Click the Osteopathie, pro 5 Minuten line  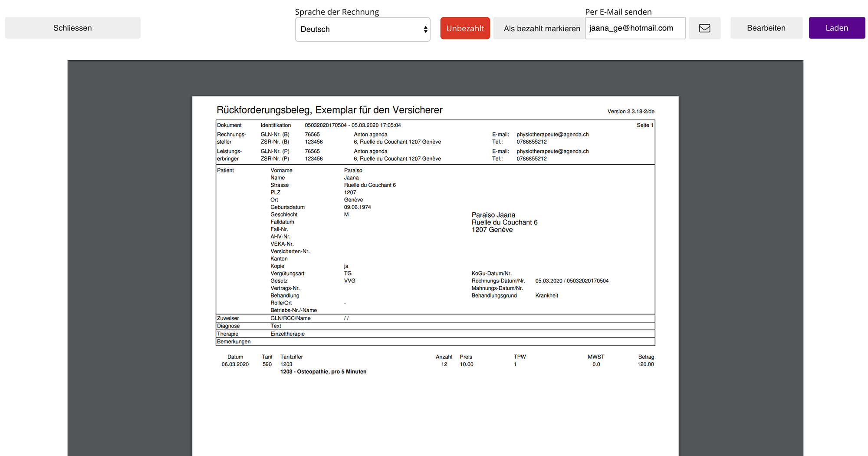(x=323, y=372)
